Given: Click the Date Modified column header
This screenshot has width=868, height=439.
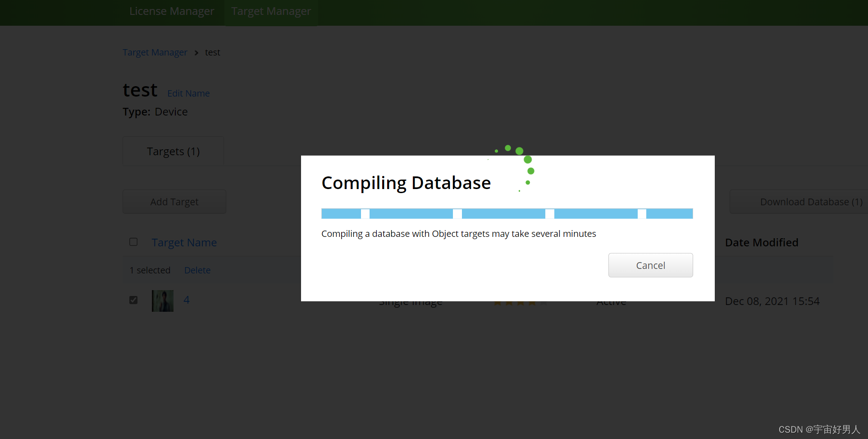Looking at the screenshot, I should [762, 243].
